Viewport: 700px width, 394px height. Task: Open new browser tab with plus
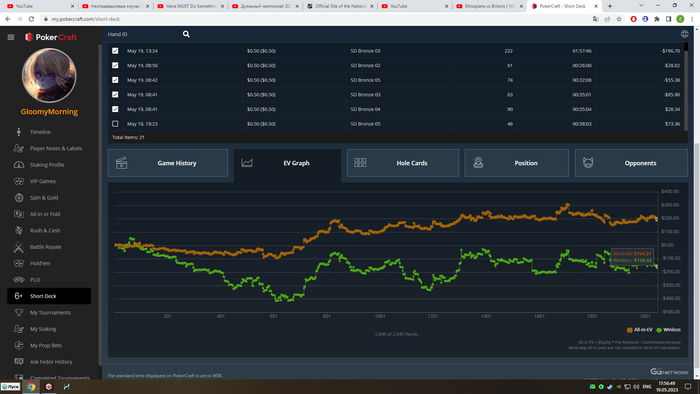[x=610, y=6]
